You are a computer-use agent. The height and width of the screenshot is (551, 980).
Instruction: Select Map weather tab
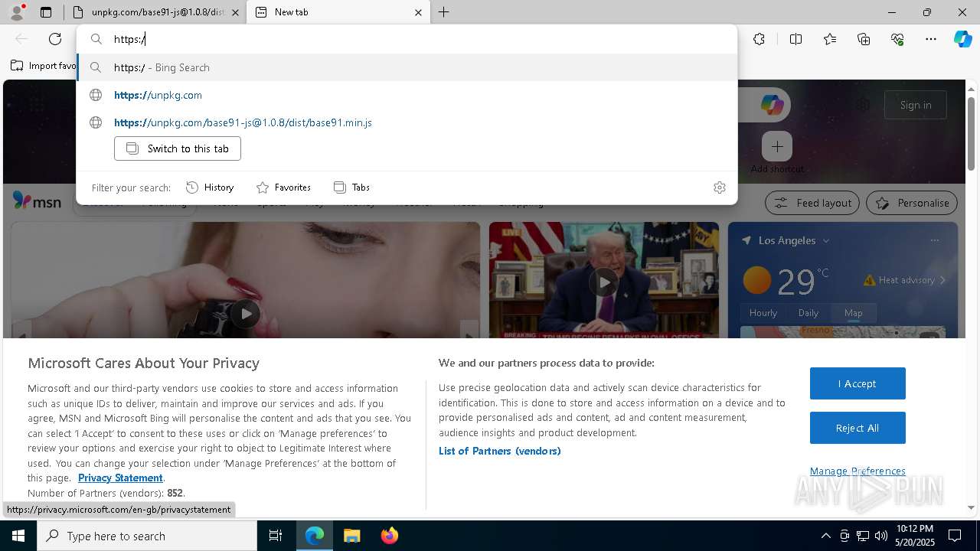click(853, 313)
